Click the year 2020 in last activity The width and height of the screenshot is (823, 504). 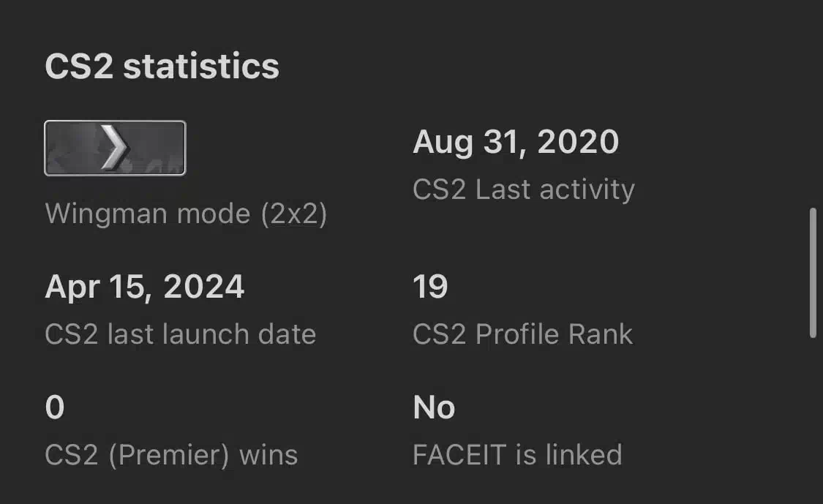coord(579,142)
